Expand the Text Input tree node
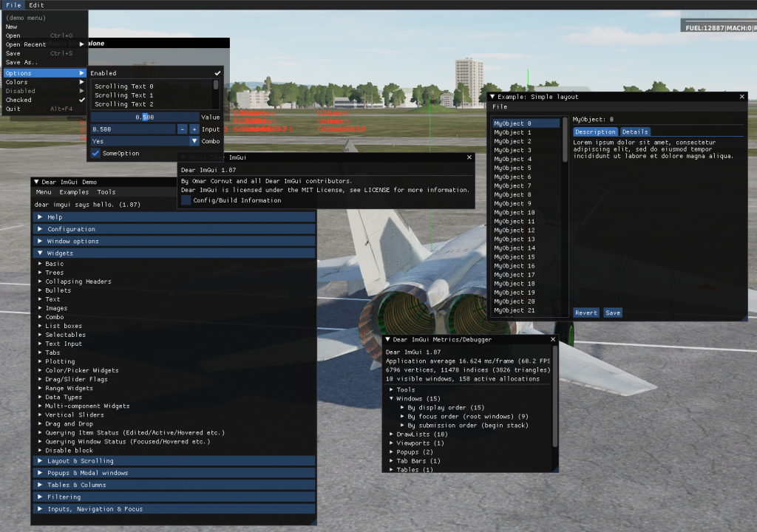Viewport: 757px width, 532px height. coord(41,344)
